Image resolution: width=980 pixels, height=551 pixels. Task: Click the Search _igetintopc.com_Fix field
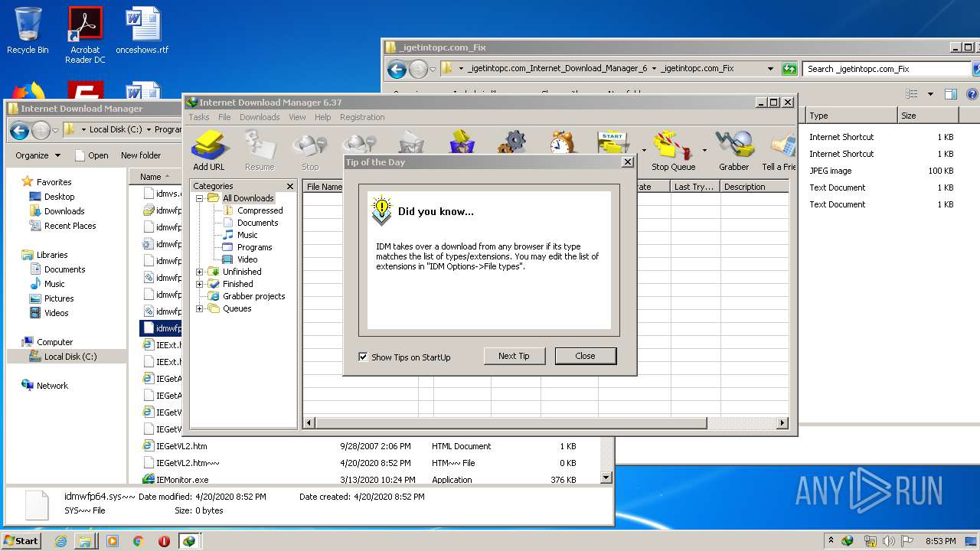tap(887, 69)
